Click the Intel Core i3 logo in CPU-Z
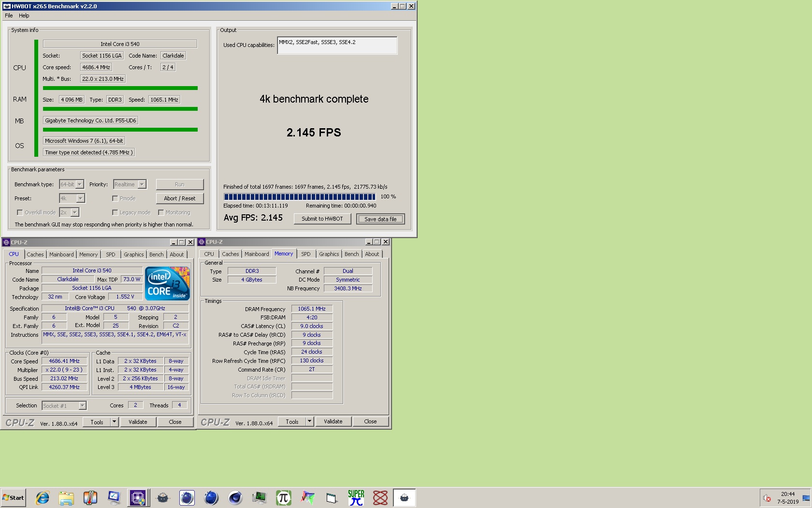The width and height of the screenshot is (812, 508). click(167, 284)
